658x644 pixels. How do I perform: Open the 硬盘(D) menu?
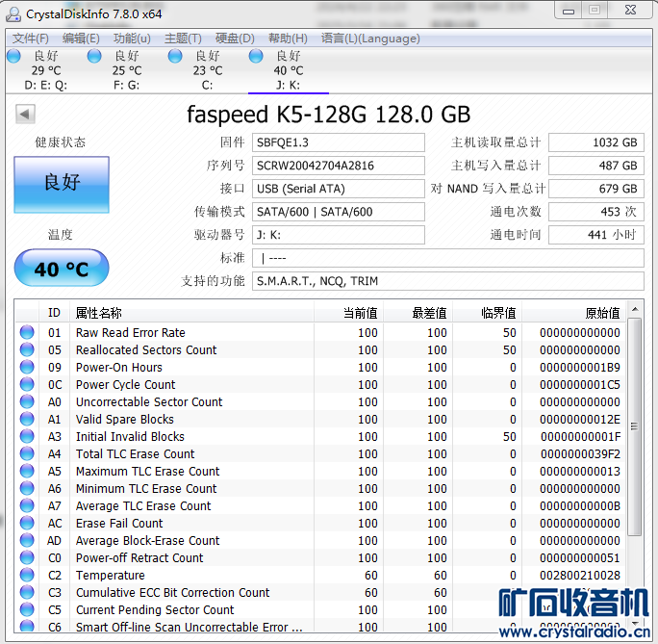[x=235, y=39]
